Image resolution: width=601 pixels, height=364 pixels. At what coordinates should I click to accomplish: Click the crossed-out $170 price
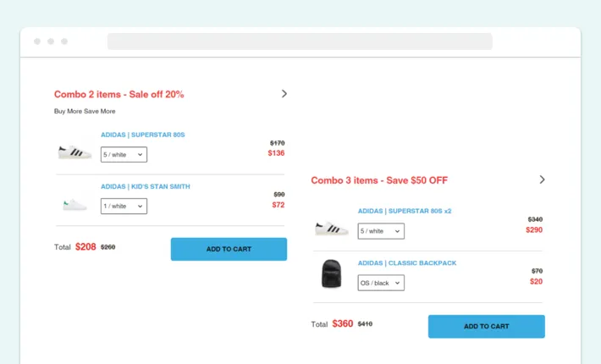coord(277,143)
